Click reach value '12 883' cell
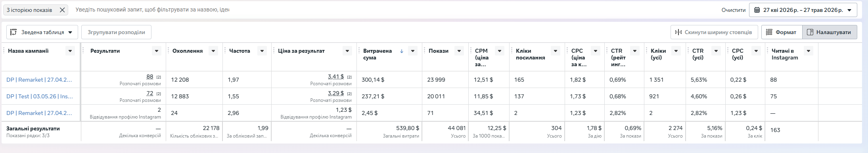Screen dimensions: 868x153 (x=180, y=96)
